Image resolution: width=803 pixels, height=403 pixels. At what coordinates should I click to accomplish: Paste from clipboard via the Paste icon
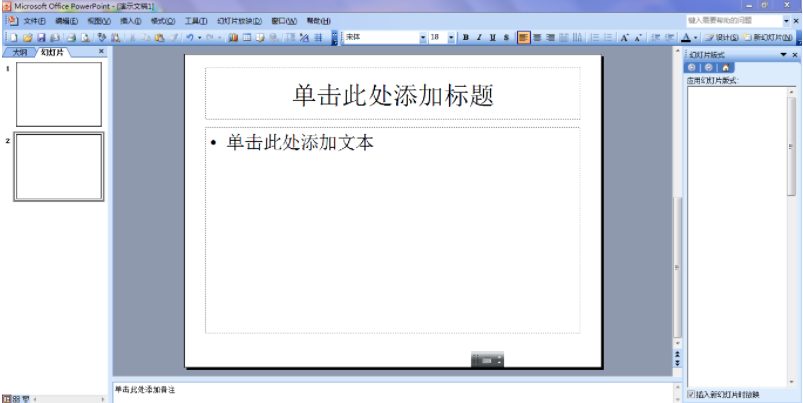[x=159, y=37]
